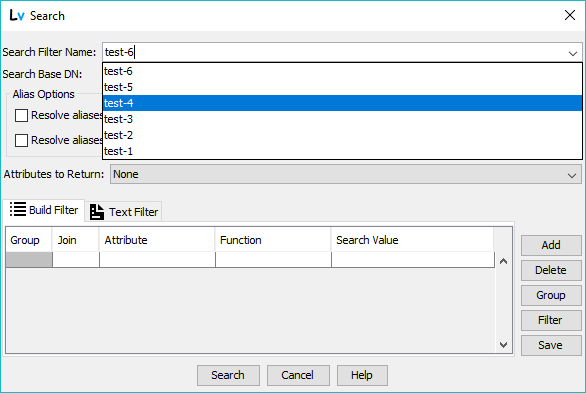Run the search with Search button
This screenshot has height=393, width=586.
pyautogui.click(x=228, y=375)
